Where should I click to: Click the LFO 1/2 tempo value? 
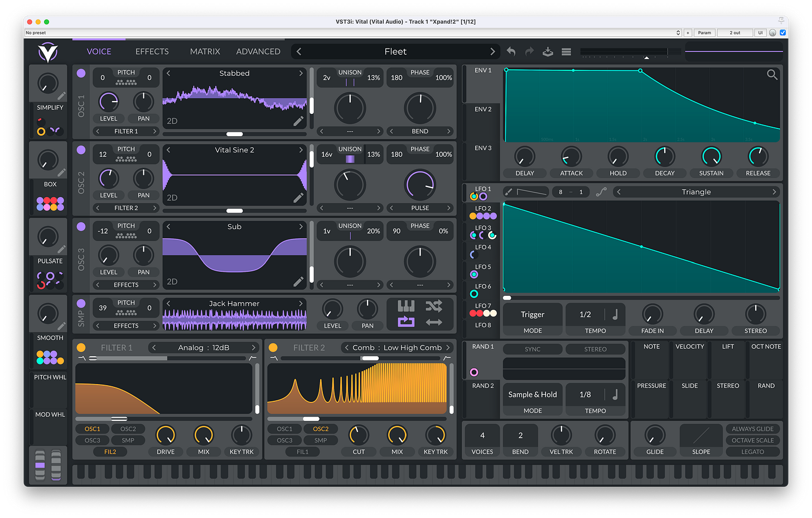(x=585, y=314)
